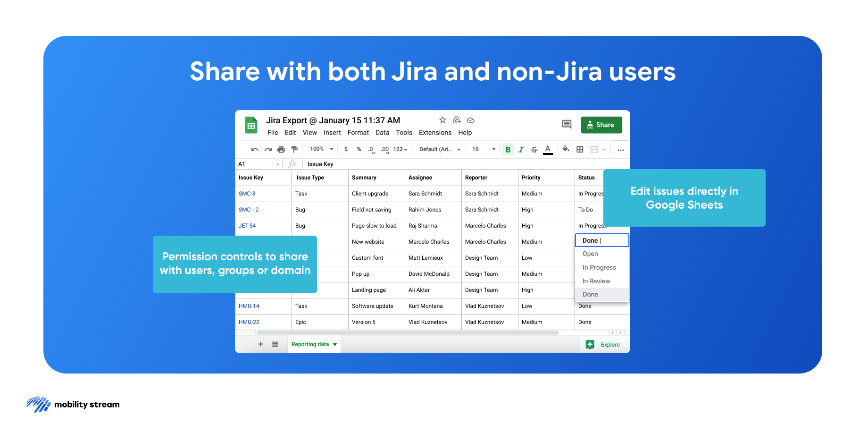Screen dimensions: 868x425
Task: Open the font size 10 dropdown
Action: pos(484,149)
